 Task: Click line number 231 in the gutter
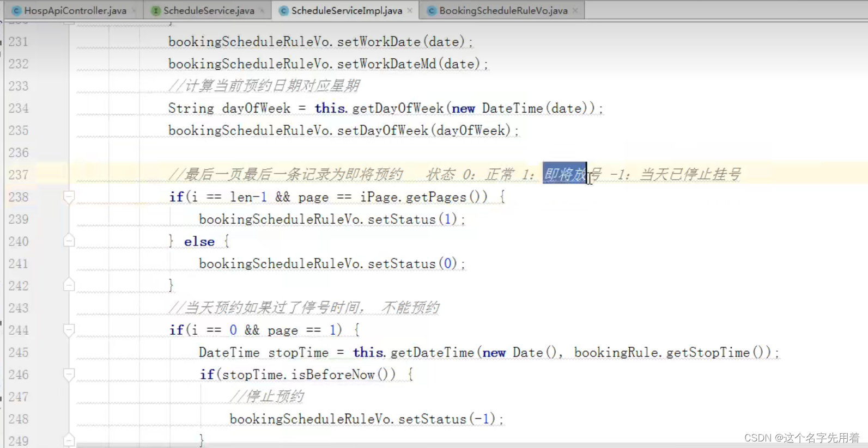tap(18, 42)
